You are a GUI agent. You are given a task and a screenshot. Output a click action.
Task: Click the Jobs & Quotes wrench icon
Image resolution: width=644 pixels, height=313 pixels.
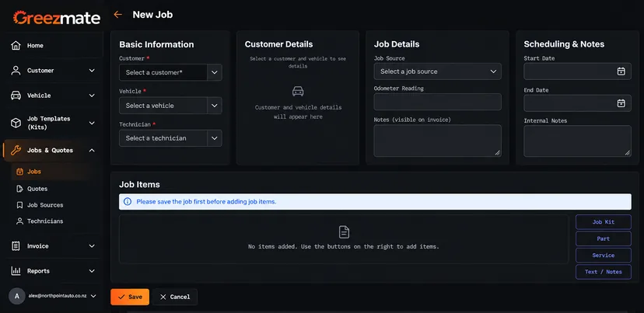(x=16, y=150)
